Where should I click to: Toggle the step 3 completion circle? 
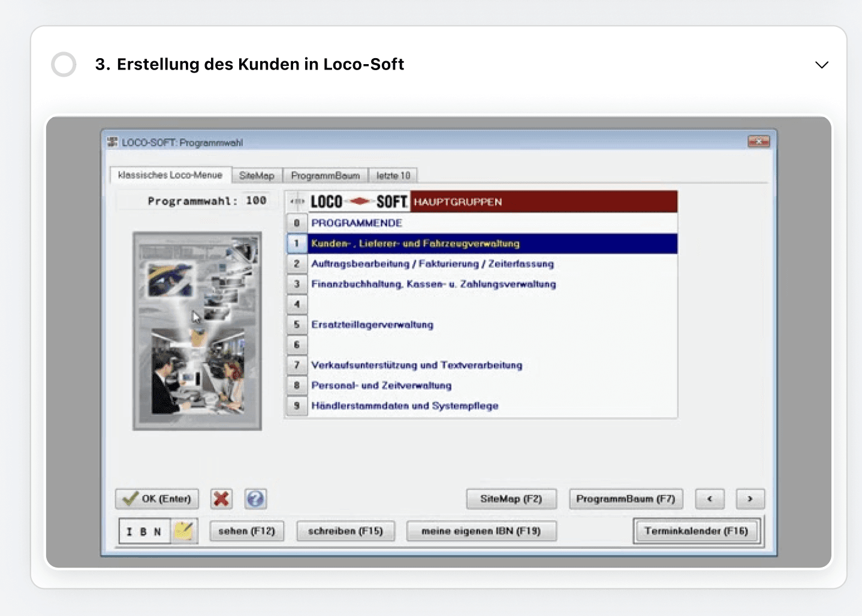64,65
